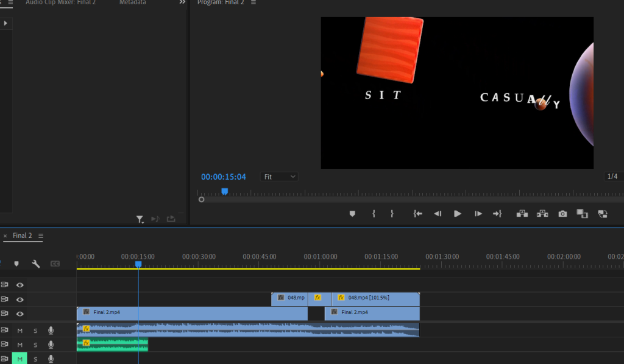Image resolution: width=624 pixels, height=364 pixels.
Task: Select the 048.mp4 [101.5%] clip
Action: [x=375, y=299]
